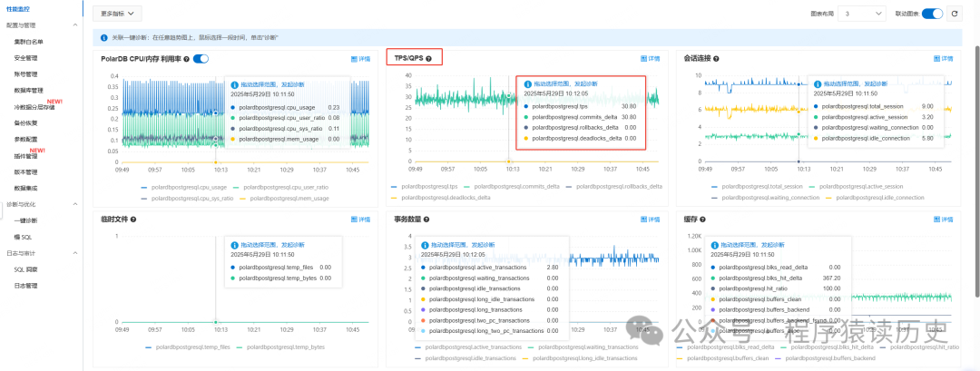980x371 pixels.
Task: Click the info icon in the CPU chart tooltip
Action: click(234, 83)
